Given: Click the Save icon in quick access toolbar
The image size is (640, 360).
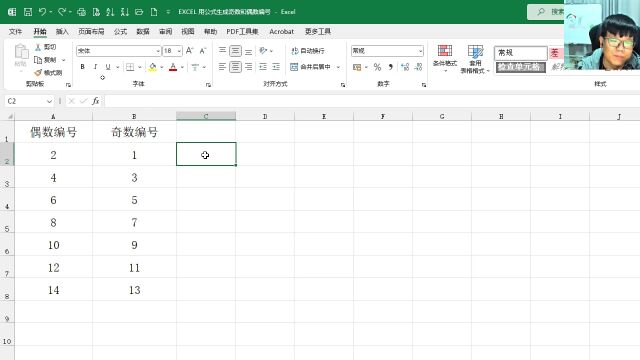Looking at the screenshot, I should (x=28, y=12).
